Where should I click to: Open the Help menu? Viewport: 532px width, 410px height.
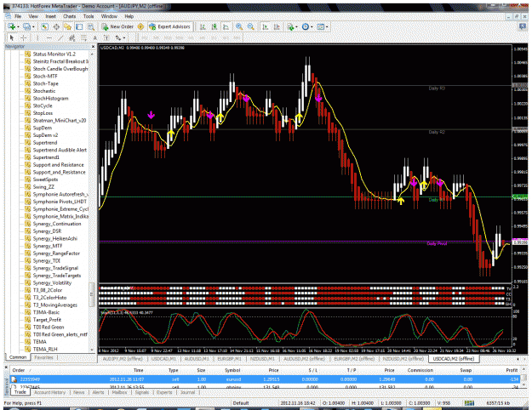click(x=129, y=16)
